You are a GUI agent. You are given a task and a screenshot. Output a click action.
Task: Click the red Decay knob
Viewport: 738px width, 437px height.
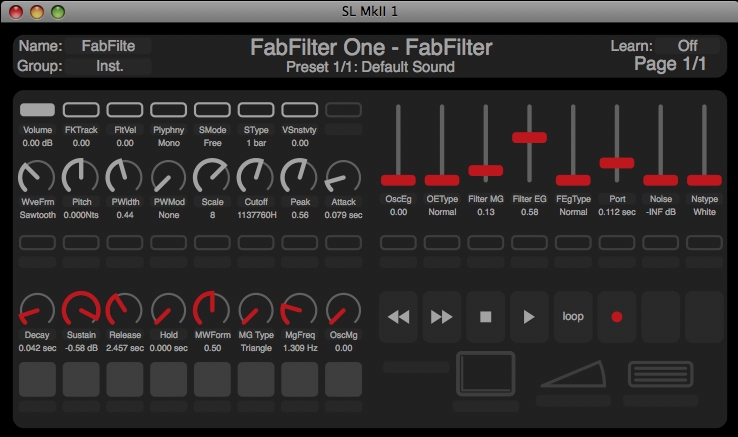coord(37,309)
